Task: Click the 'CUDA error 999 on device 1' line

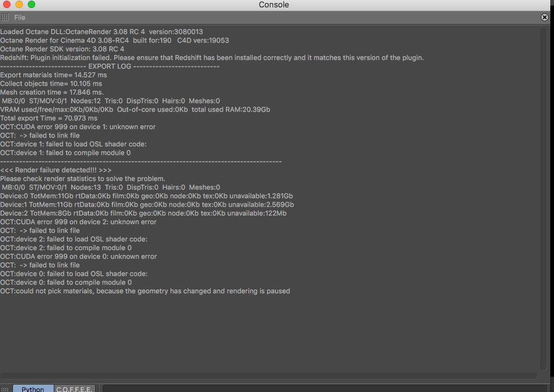Action: click(78, 127)
